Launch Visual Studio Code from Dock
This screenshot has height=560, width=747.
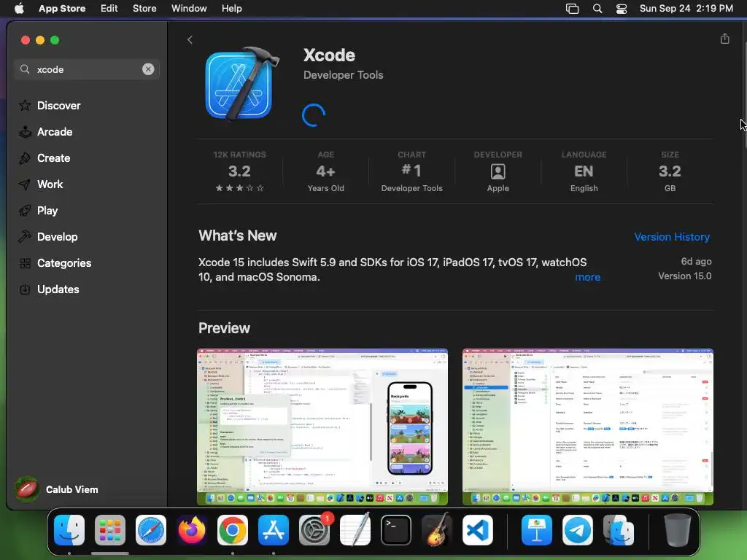478,529
